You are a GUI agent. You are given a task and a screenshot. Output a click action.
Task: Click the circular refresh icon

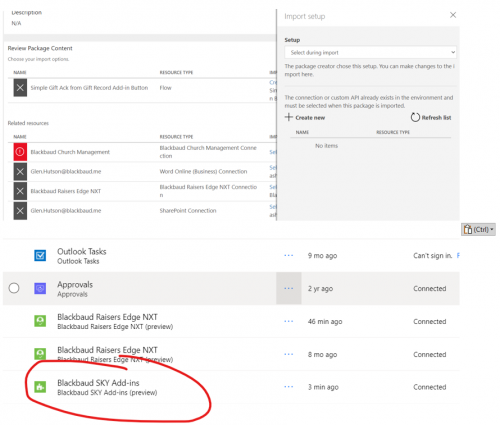coord(415,117)
